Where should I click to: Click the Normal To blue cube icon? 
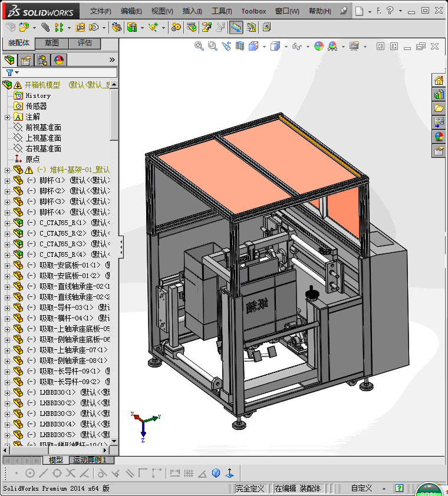click(x=216, y=473)
